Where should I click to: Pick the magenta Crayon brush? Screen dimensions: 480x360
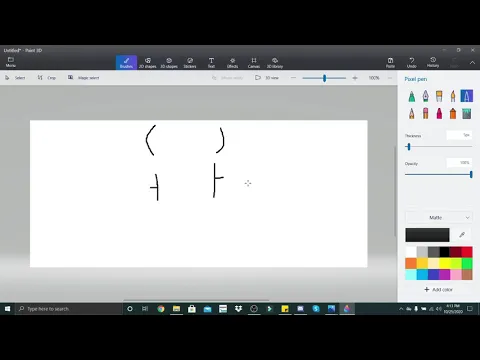pos(439,114)
